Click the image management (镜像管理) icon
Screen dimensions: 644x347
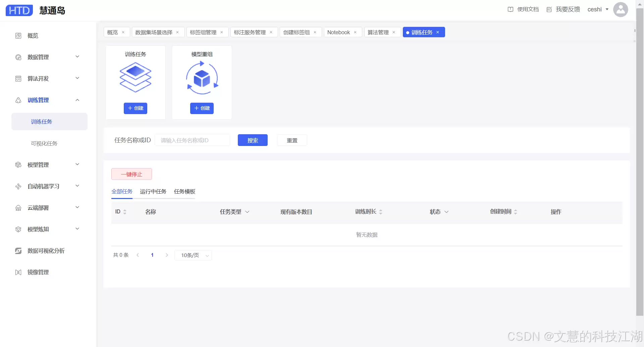pos(18,272)
